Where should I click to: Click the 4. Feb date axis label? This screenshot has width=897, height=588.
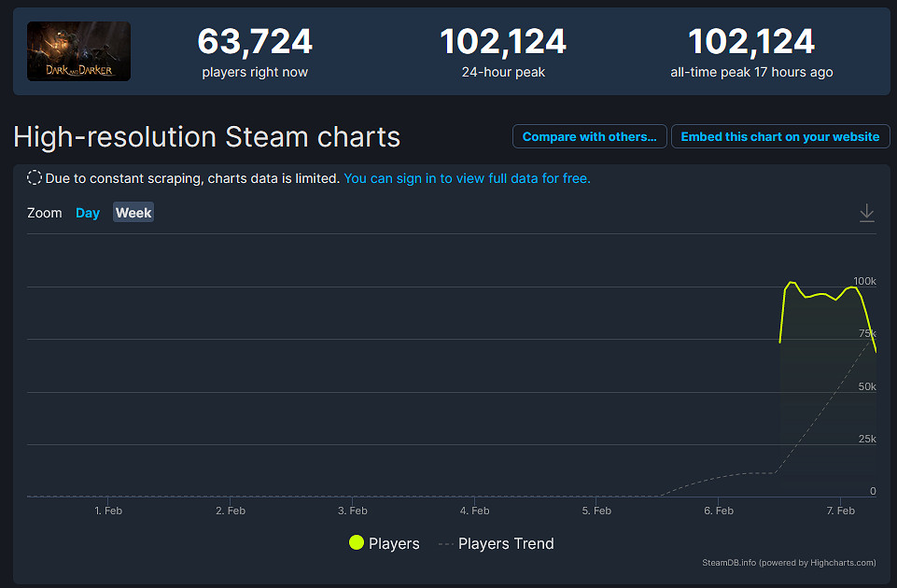tap(474, 511)
